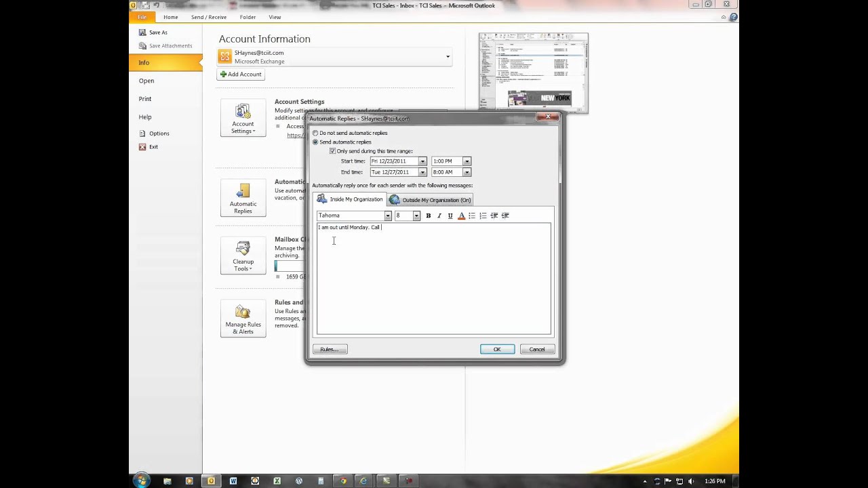Apply numbered list formatting
The width and height of the screenshot is (868, 488).
click(483, 216)
